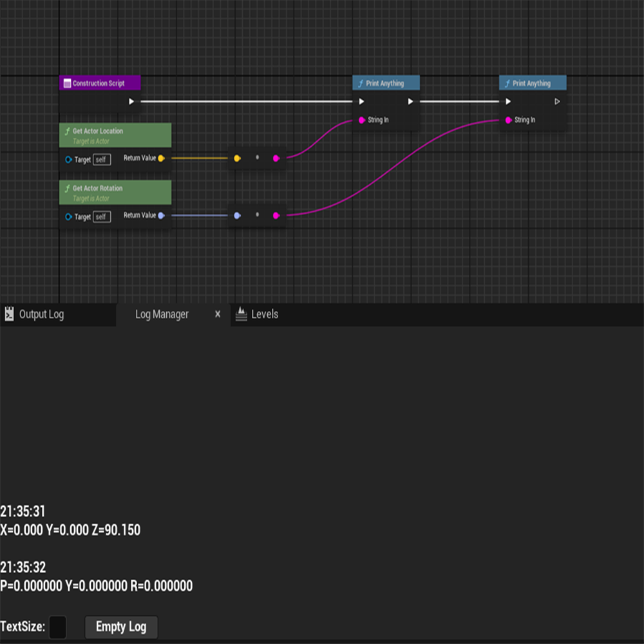The image size is (644, 644).
Task: Select the Construction Script node title
Action: [99, 83]
